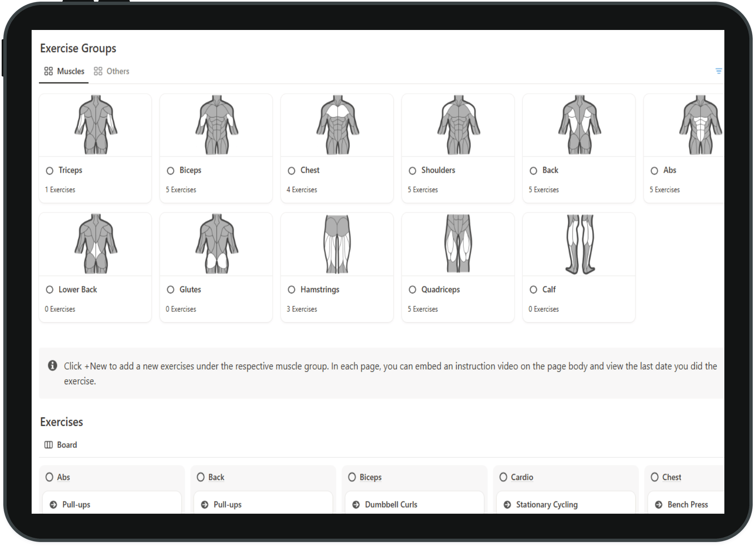Open the Dumbbell Curls card
The height and width of the screenshot is (547, 756).
click(415, 503)
